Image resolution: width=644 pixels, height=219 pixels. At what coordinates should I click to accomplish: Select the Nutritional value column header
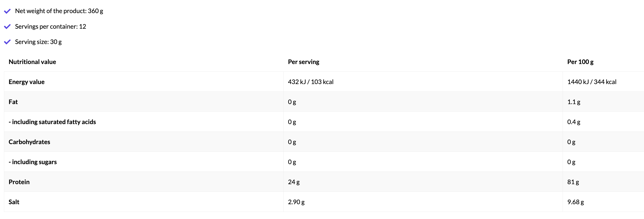[x=32, y=62]
